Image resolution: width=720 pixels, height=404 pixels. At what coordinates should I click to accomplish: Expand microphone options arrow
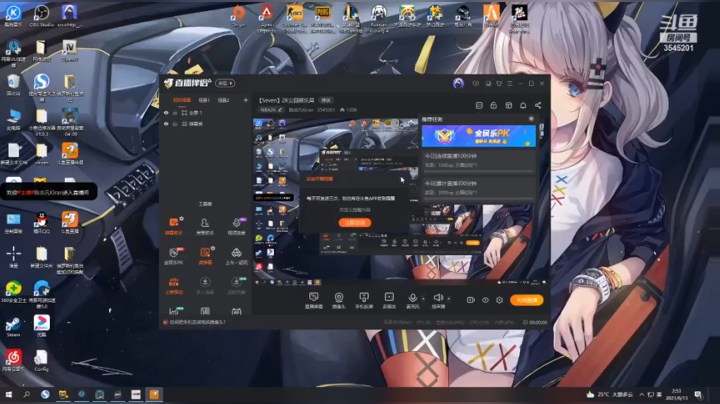[423, 299]
